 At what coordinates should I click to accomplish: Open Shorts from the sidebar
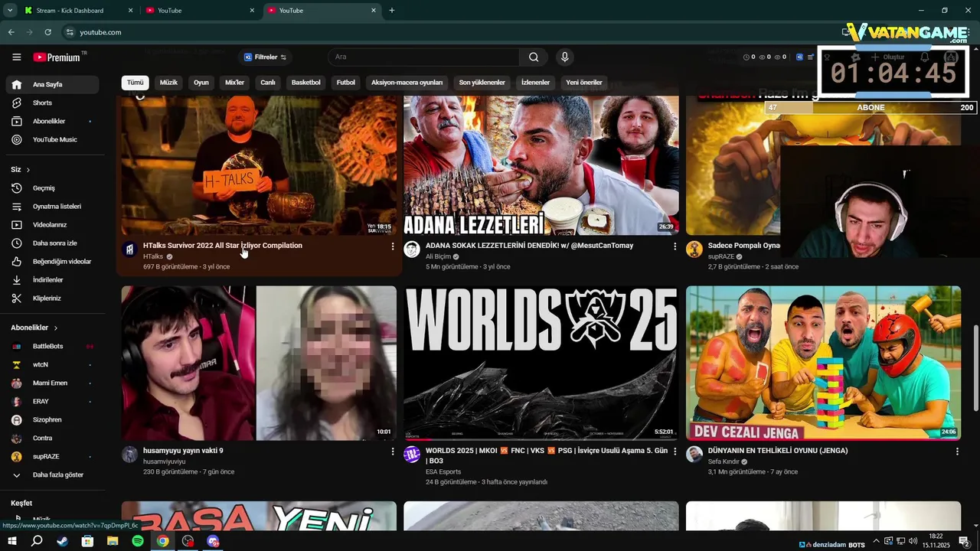[52, 103]
